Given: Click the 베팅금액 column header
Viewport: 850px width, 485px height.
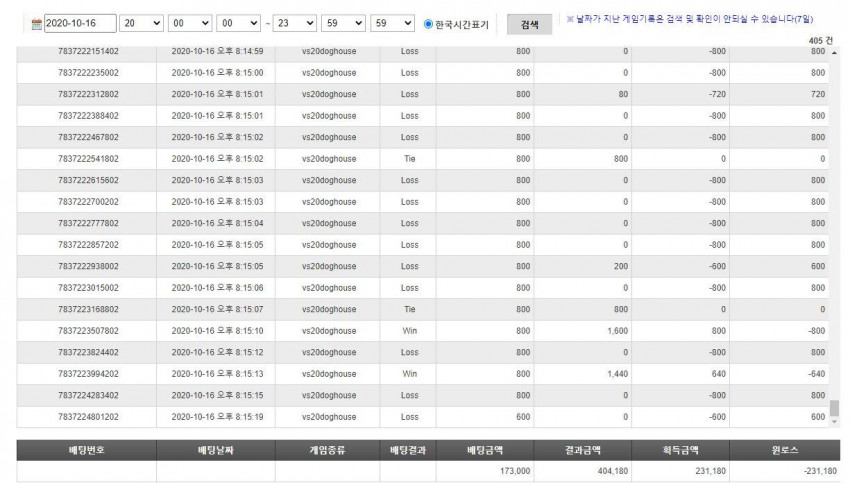Looking at the screenshot, I should [x=485, y=450].
